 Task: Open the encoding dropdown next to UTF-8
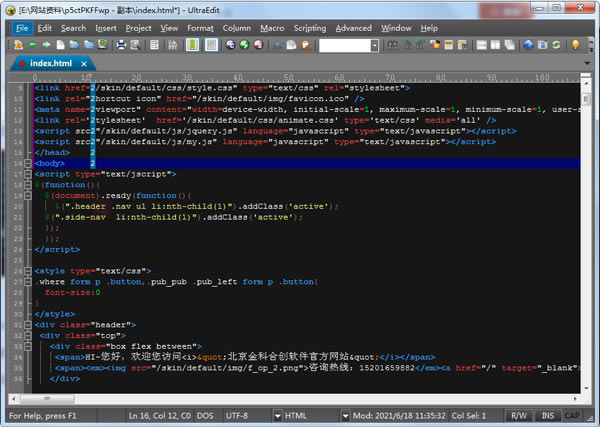(x=277, y=416)
